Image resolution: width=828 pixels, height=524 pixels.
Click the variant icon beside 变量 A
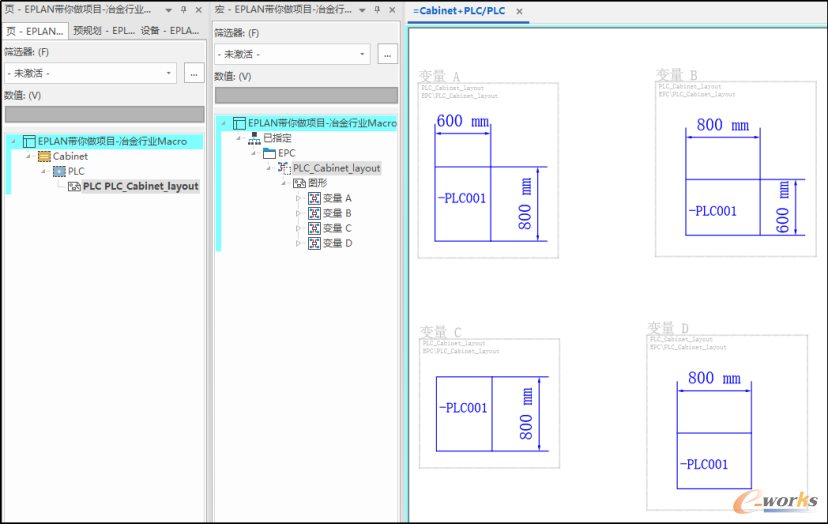tap(314, 198)
